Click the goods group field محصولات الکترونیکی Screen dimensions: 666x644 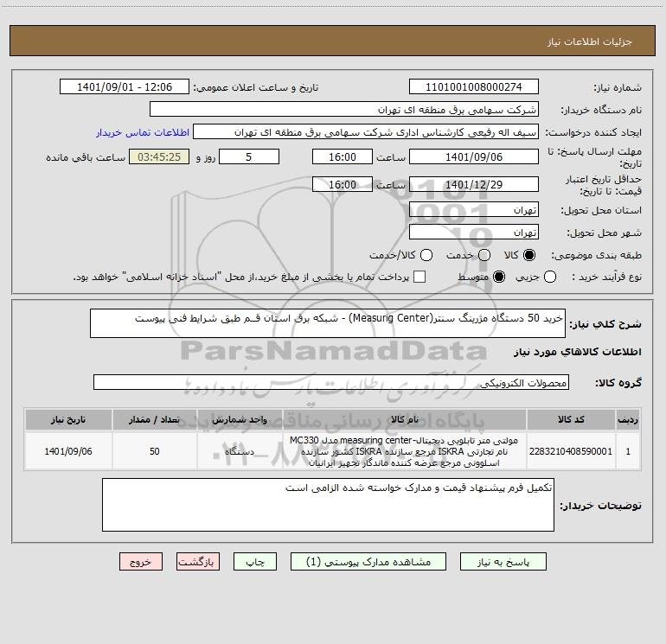coord(331,382)
